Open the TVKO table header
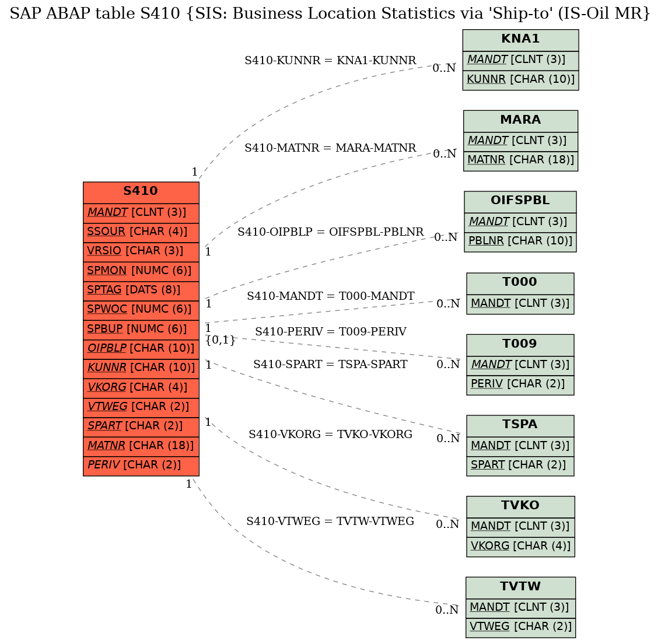 click(520, 506)
